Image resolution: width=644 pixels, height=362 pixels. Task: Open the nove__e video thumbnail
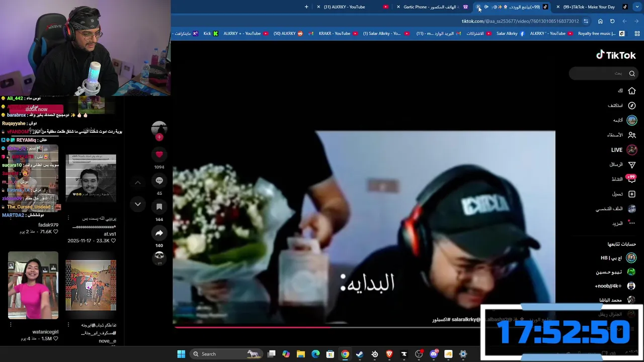(91, 286)
